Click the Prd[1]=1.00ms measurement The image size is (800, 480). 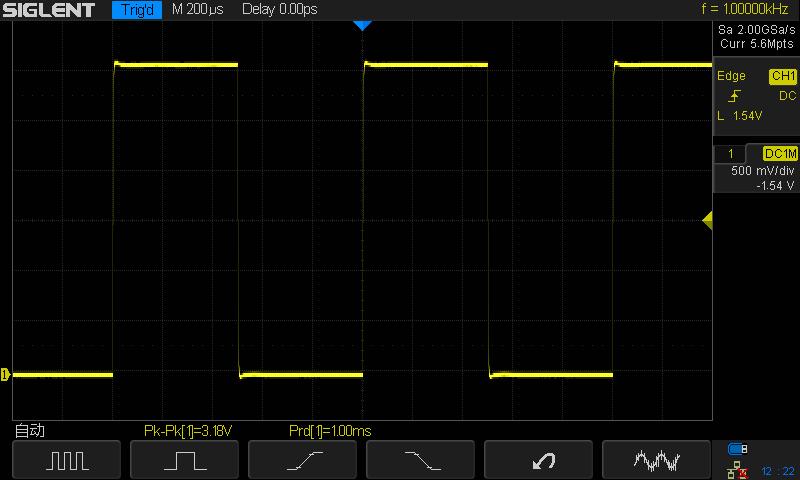point(330,431)
